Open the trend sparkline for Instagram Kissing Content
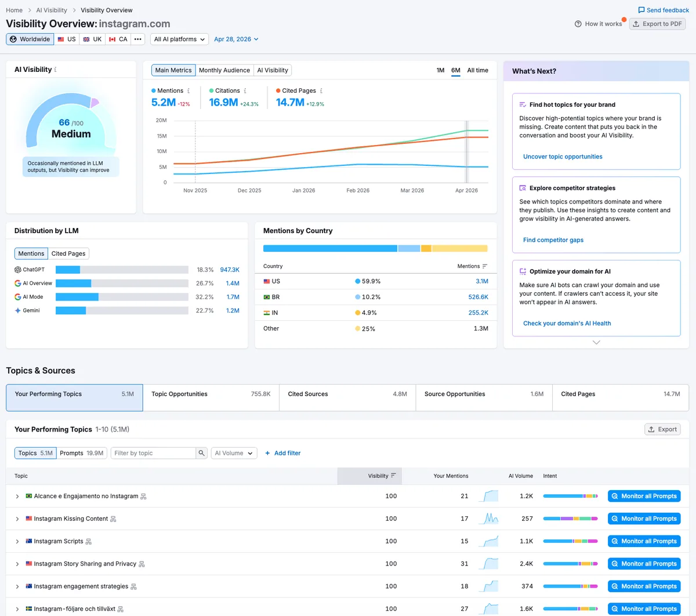 click(488, 519)
